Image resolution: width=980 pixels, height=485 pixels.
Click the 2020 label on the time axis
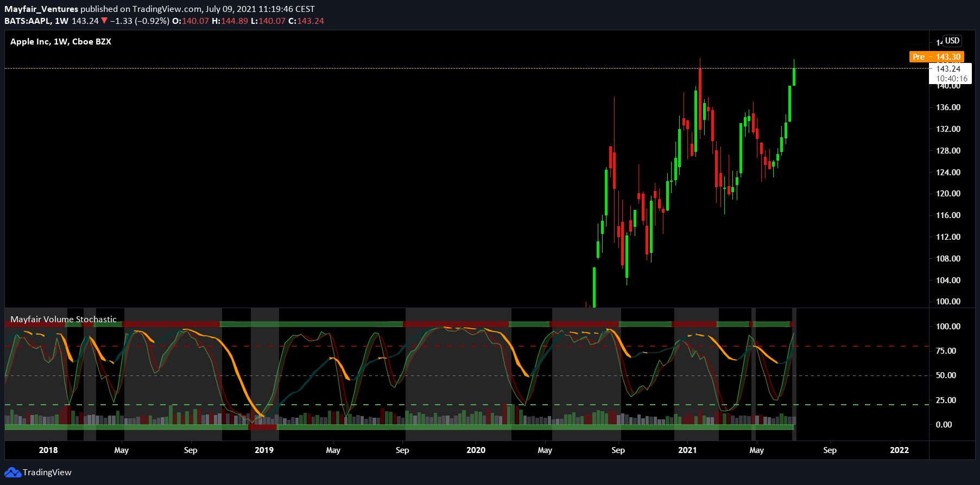[476, 450]
